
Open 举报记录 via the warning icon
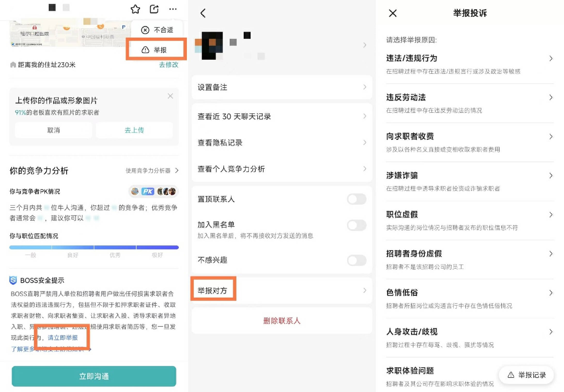tap(526, 375)
